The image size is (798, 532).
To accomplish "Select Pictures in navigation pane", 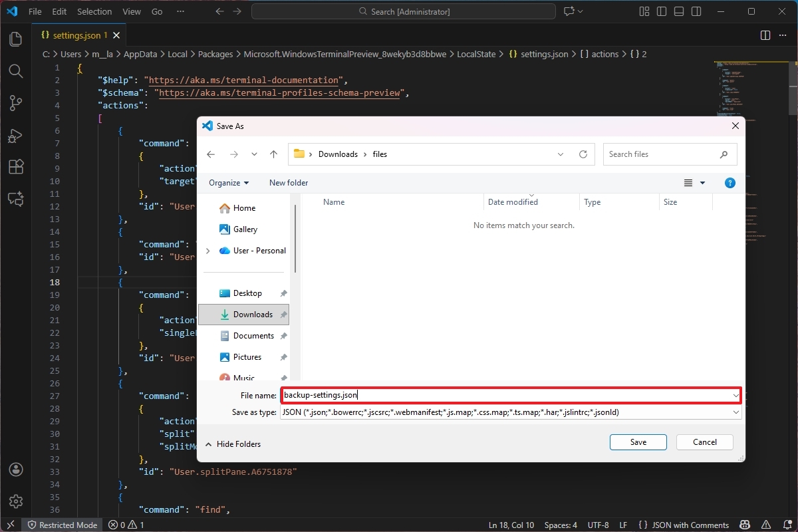I will point(240,357).
